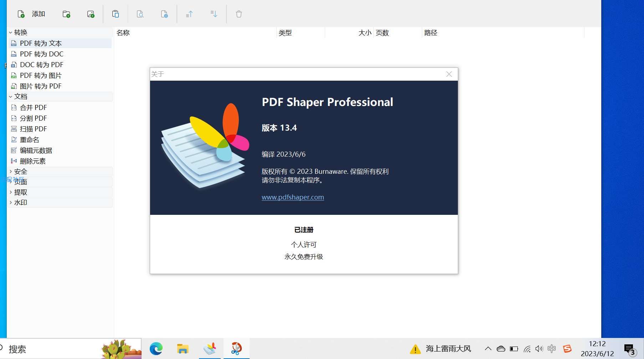
Task: Click the move down toolbar icon
Action: [x=214, y=14]
